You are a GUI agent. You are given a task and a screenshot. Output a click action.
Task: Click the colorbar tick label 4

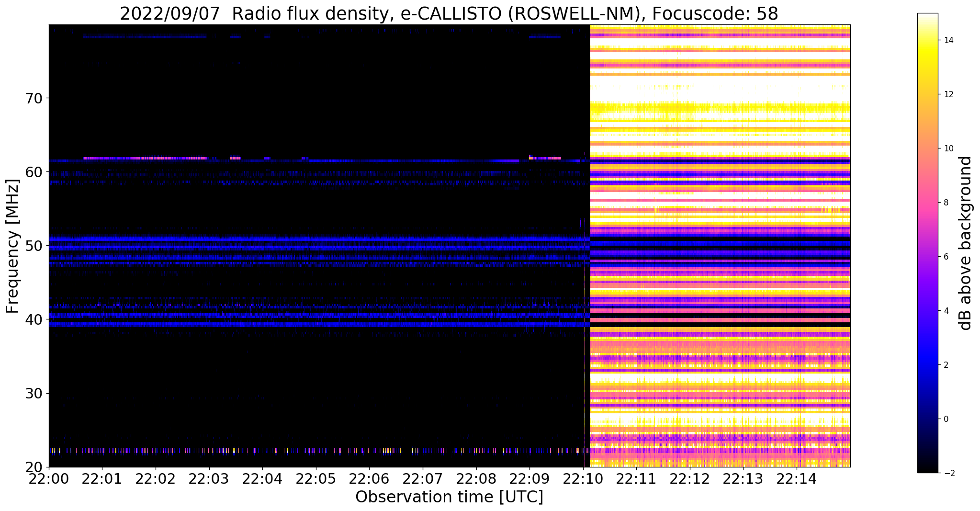[945, 311]
